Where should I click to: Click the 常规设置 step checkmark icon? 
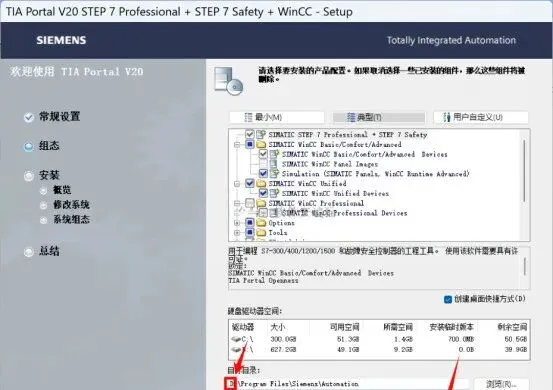click(x=29, y=117)
